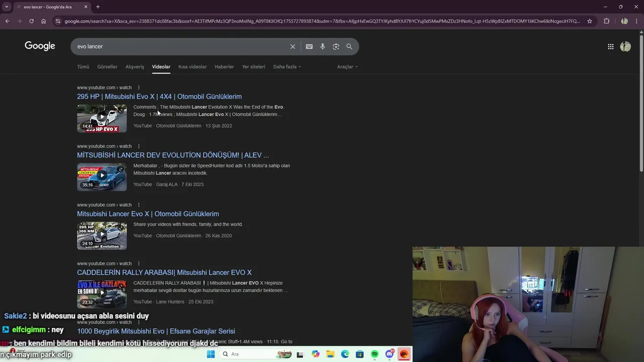
Task: Open the Chrome tab search dropdown arrow
Action: tap(7, 7)
